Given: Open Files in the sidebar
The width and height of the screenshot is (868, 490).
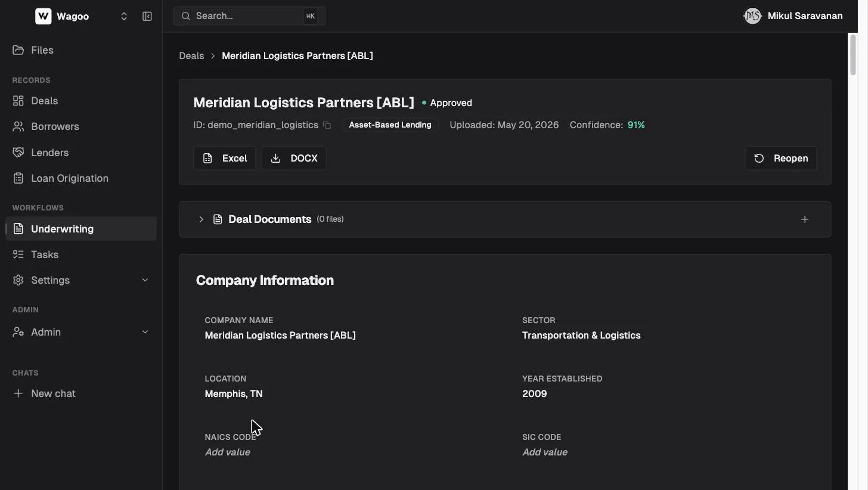Looking at the screenshot, I should [81, 50].
